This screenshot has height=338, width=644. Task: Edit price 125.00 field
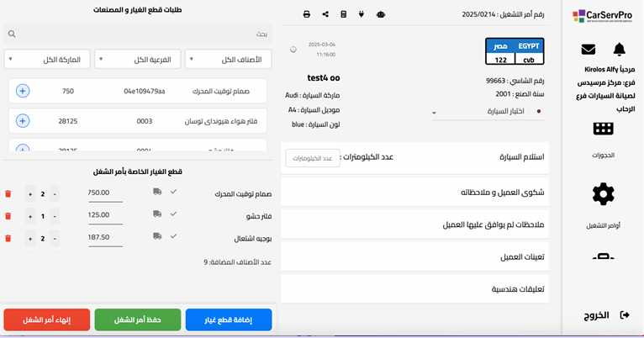(x=105, y=215)
